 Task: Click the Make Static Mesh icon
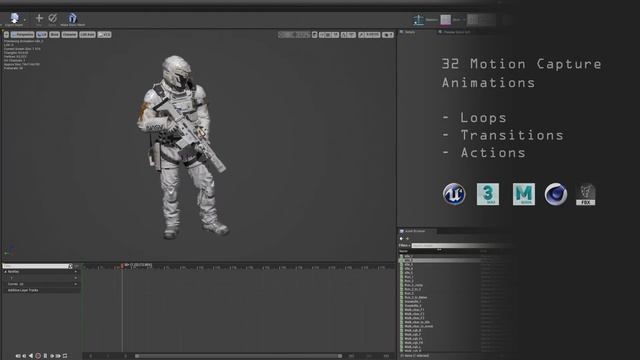(x=72, y=19)
